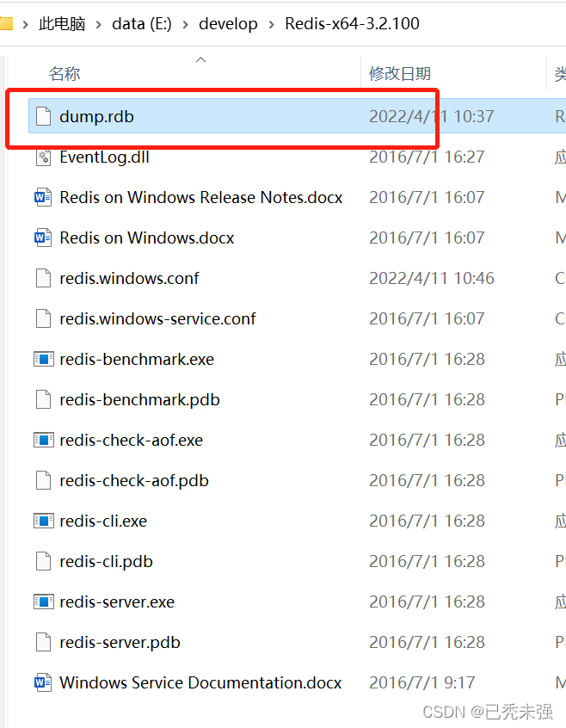Viewport: 566px width, 728px height.
Task: Click the dump.rdb file icon
Action: point(44,116)
